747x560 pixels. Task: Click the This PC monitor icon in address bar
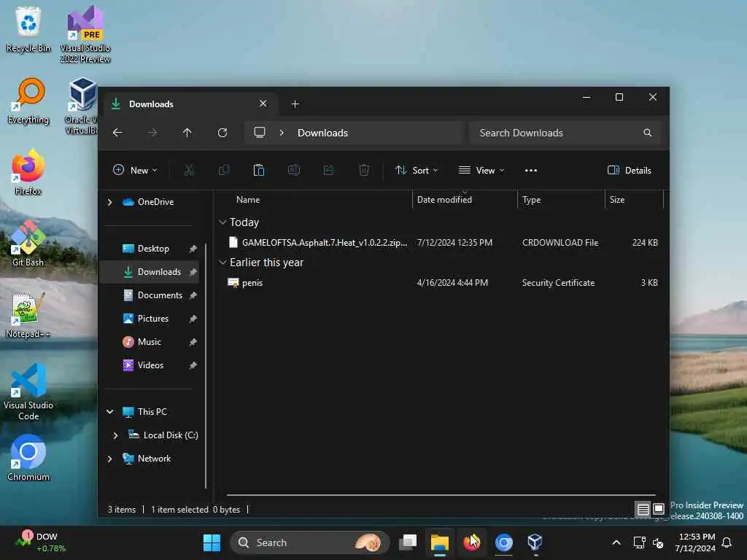(x=259, y=133)
